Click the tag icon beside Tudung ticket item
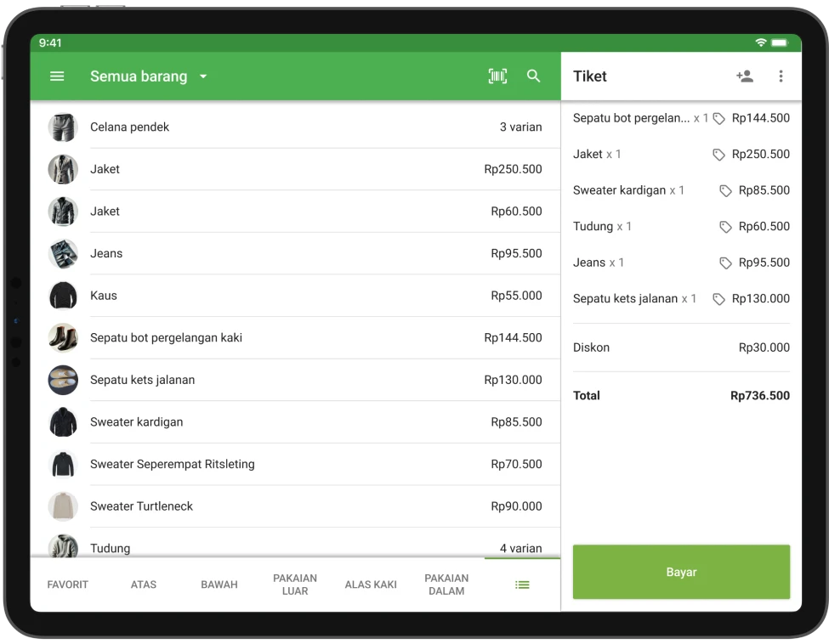 [x=725, y=227]
